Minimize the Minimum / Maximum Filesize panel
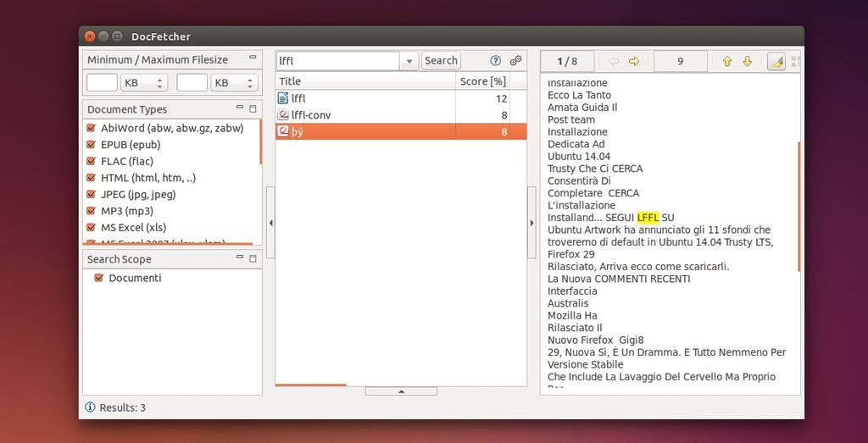868x443 pixels. [x=252, y=58]
